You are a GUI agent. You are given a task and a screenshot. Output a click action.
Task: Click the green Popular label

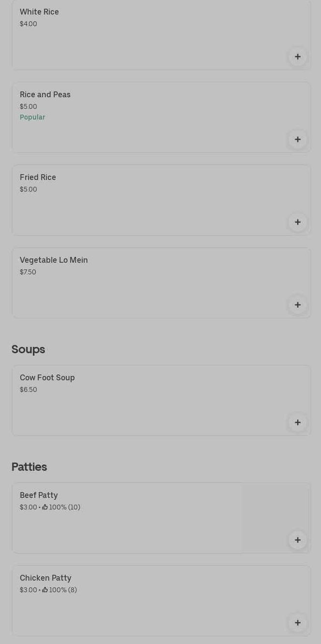[32, 118]
